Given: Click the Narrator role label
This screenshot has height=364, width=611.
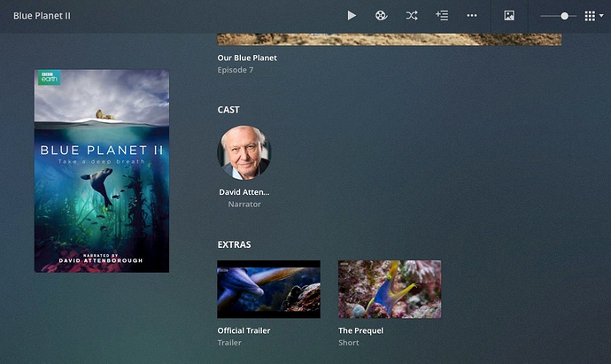Looking at the screenshot, I should [244, 205].
